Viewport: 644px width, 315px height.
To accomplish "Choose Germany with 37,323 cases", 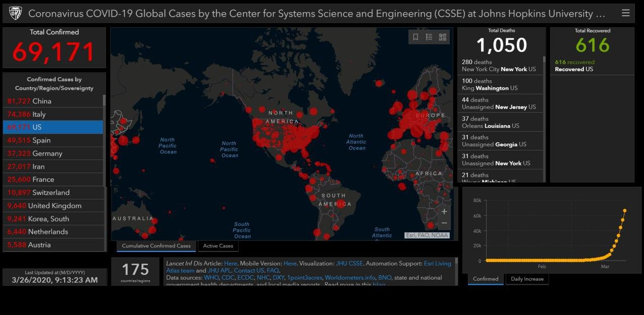I will pos(53,153).
